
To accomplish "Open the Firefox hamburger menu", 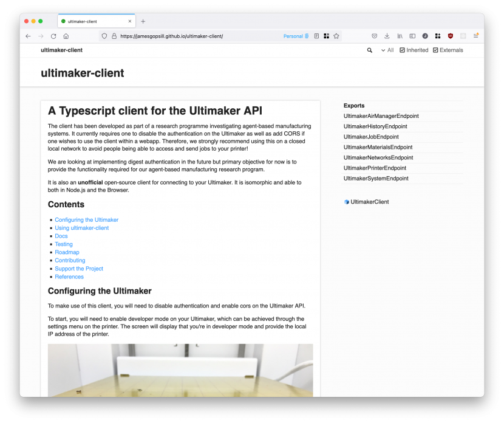I will [475, 36].
